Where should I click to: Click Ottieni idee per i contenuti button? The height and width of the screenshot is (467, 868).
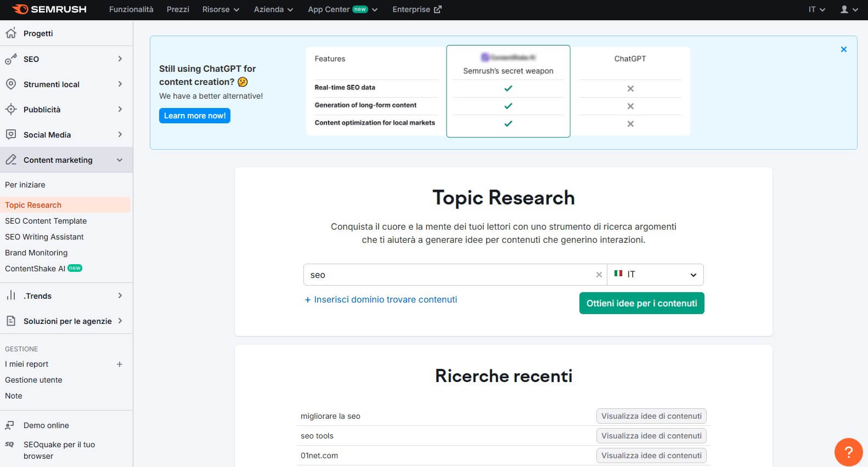(x=642, y=303)
